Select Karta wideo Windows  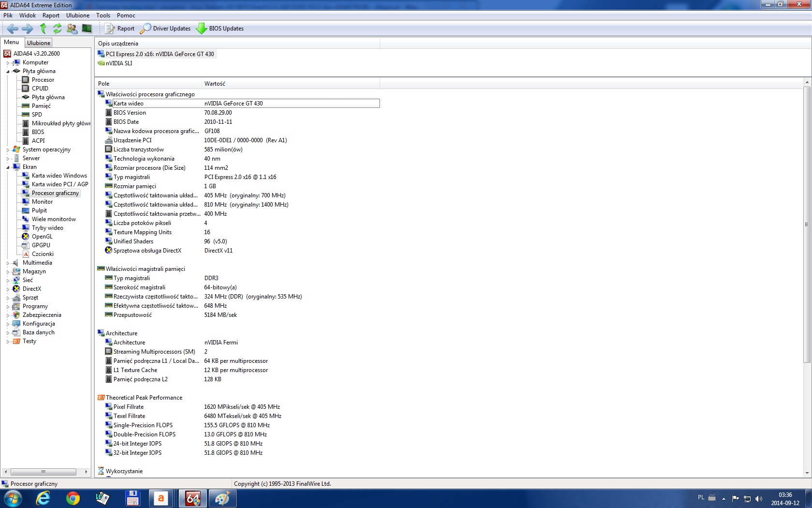coord(59,176)
